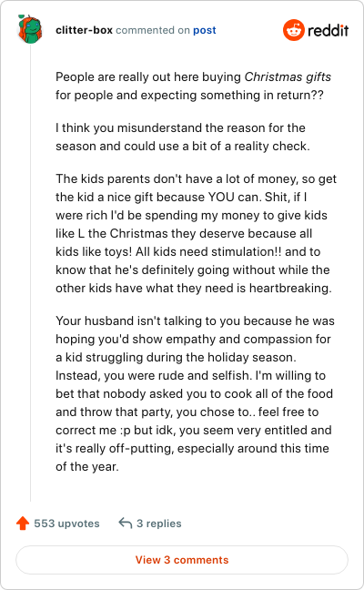Screen dimensions: 364x590
Task: Upvote using the orange arrow icon
Action: click(x=23, y=523)
